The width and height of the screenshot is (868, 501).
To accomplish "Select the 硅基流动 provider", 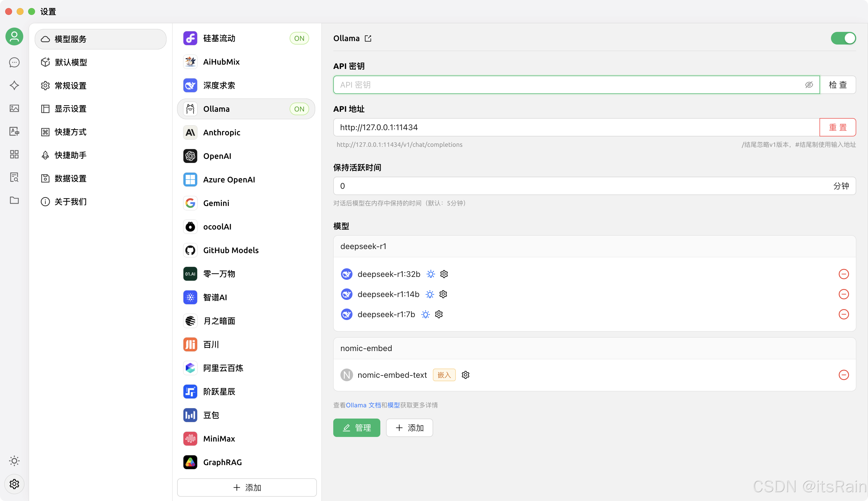I will tap(246, 38).
